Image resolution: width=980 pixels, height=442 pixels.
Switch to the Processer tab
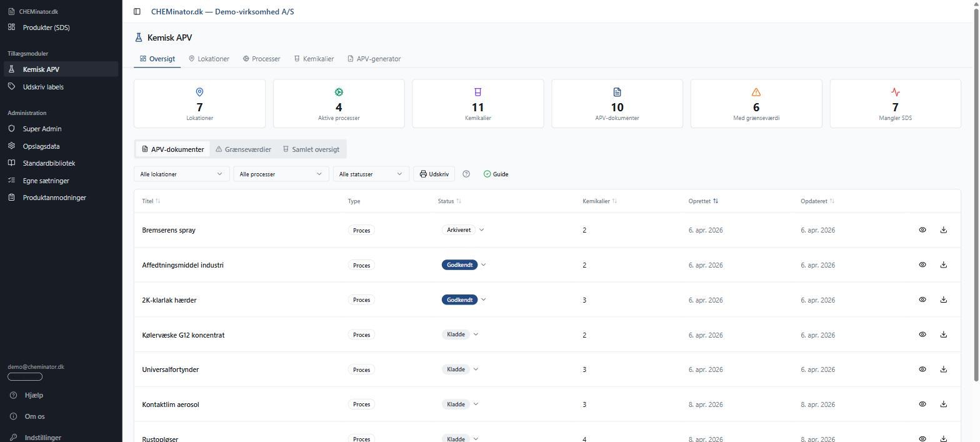click(261, 59)
